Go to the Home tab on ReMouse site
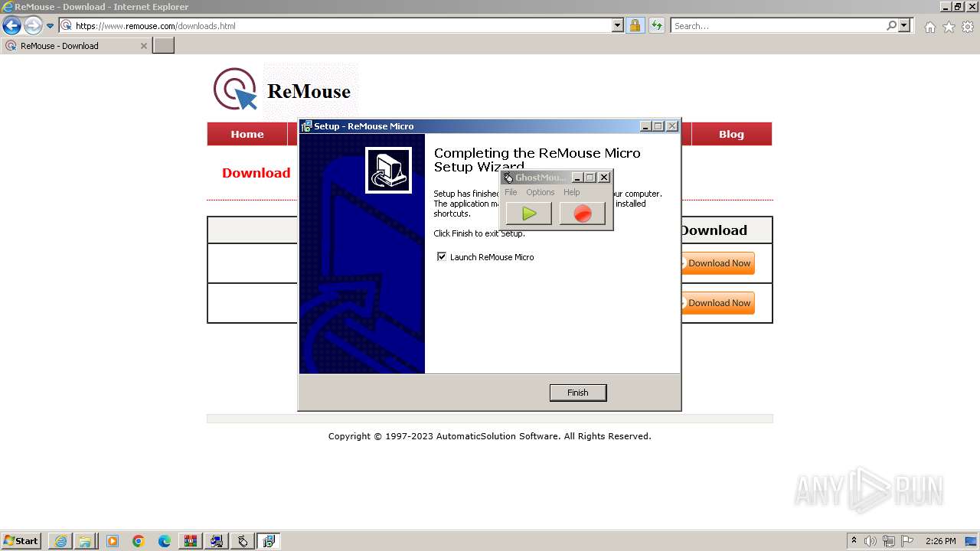Screen dimensions: 980x551 pyautogui.click(x=247, y=134)
